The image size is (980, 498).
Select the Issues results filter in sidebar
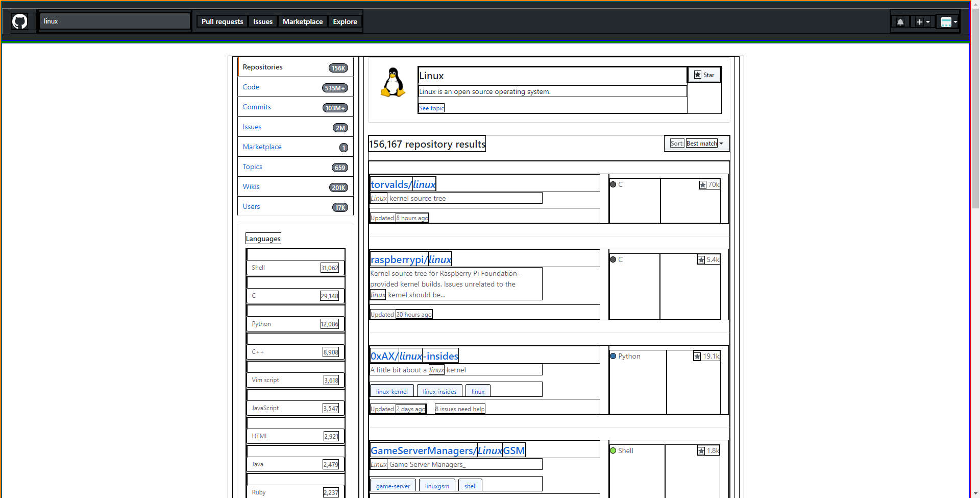tap(295, 127)
